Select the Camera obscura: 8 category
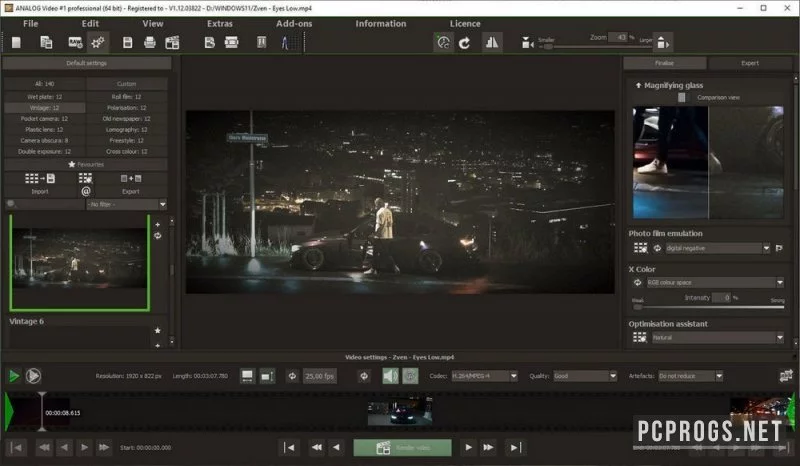800x466 pixels. [x=44, y=140]
